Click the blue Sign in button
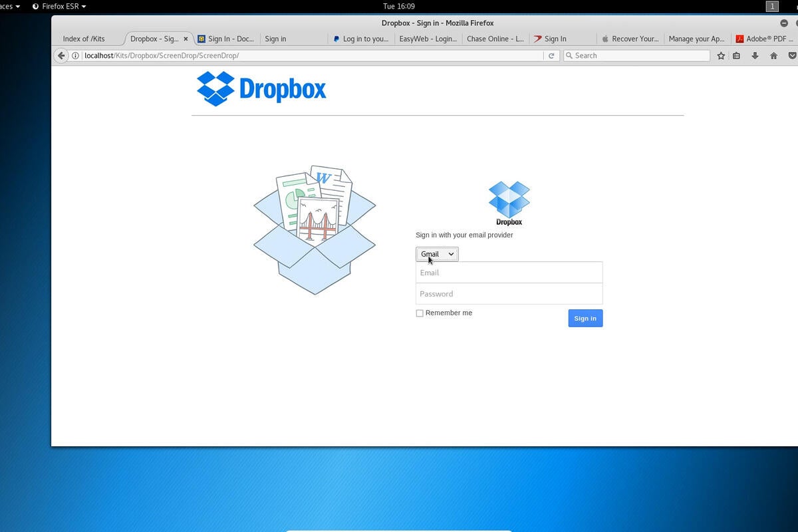This screenshot has height=532, width=798. pos(585,319)
